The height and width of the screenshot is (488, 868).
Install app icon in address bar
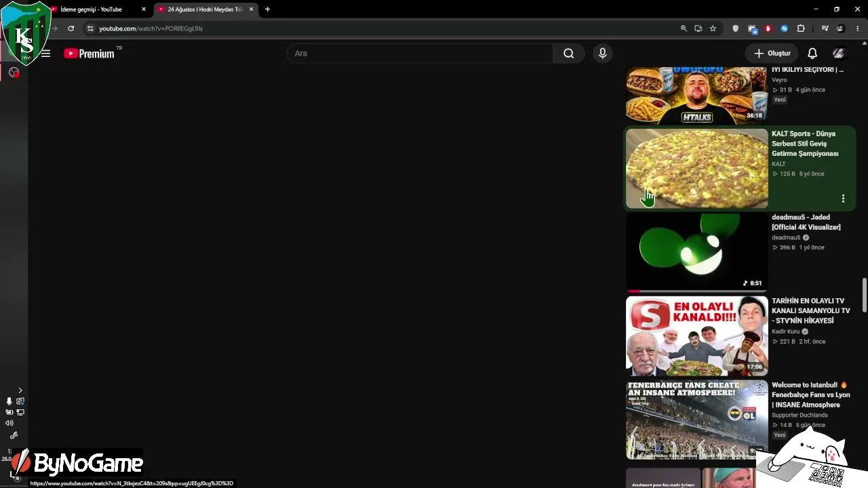698,28
